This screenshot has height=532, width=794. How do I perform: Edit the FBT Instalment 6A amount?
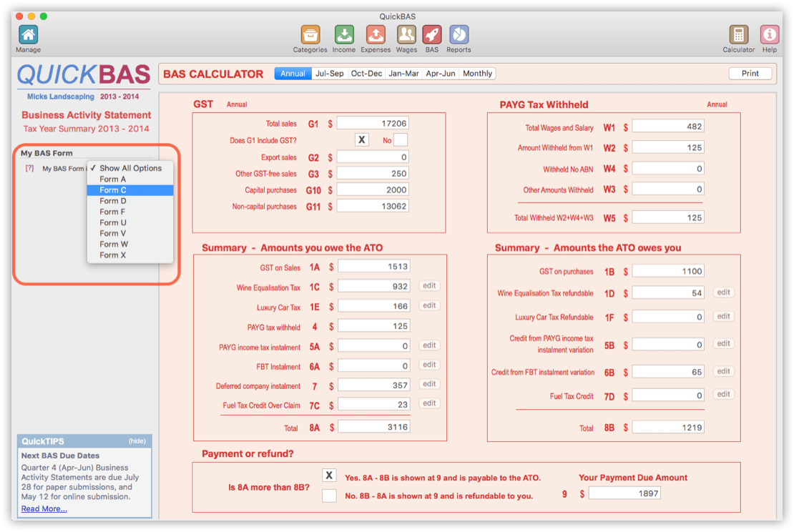point(429,365)
